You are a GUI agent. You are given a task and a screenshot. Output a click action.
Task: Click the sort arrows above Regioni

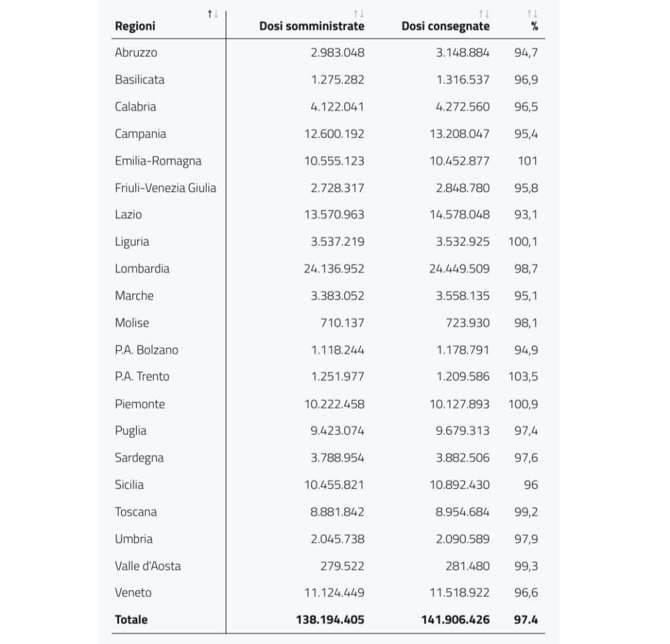(213, 14)
